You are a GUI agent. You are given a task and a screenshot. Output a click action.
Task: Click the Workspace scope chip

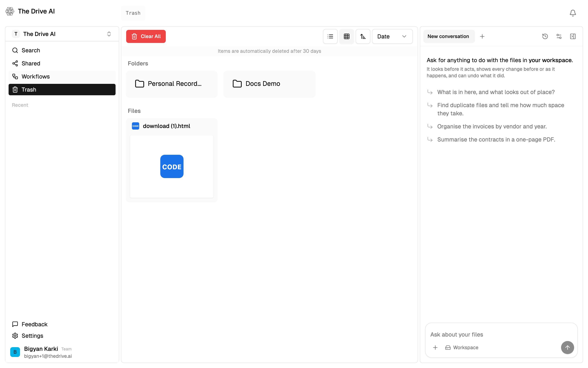(461, 347)
